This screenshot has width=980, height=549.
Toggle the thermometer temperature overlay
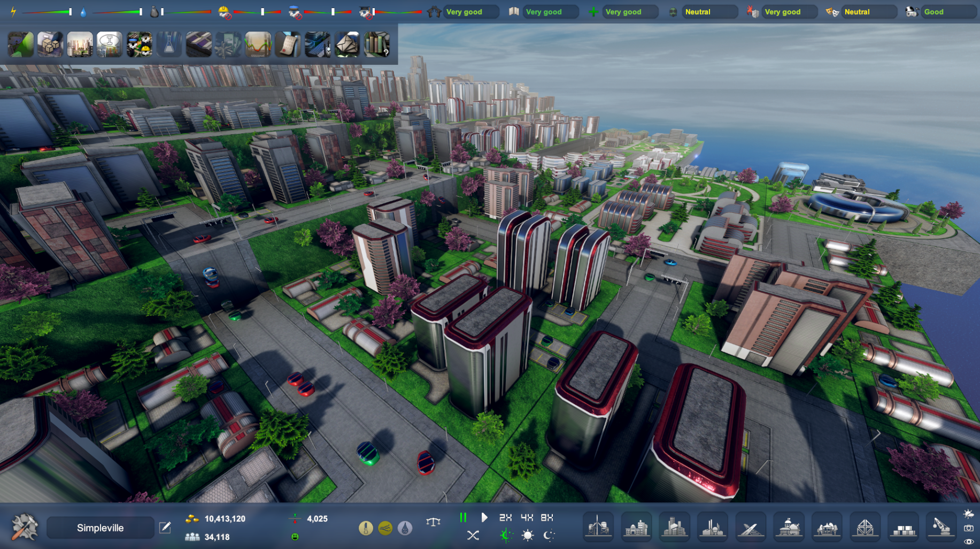point(366,529)
